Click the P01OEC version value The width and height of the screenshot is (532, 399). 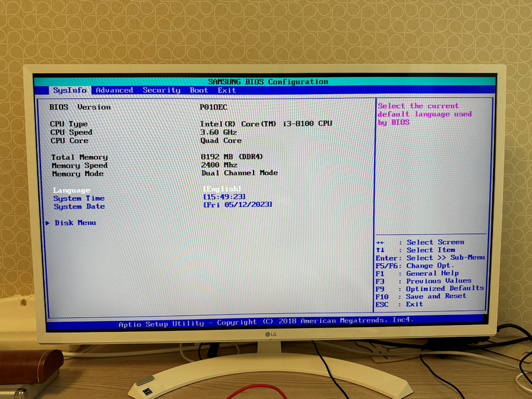[x=214, y=107]
